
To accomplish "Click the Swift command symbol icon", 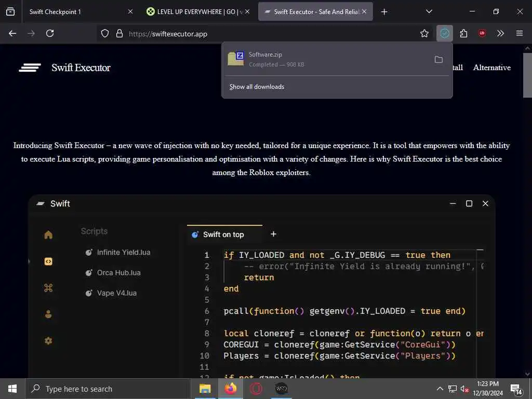I will (x=48, y=288).
